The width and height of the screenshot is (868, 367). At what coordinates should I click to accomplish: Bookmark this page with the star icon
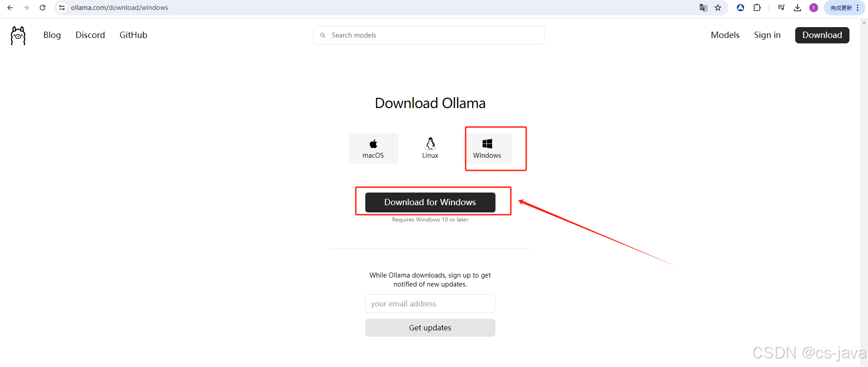[x=718, y=8]
